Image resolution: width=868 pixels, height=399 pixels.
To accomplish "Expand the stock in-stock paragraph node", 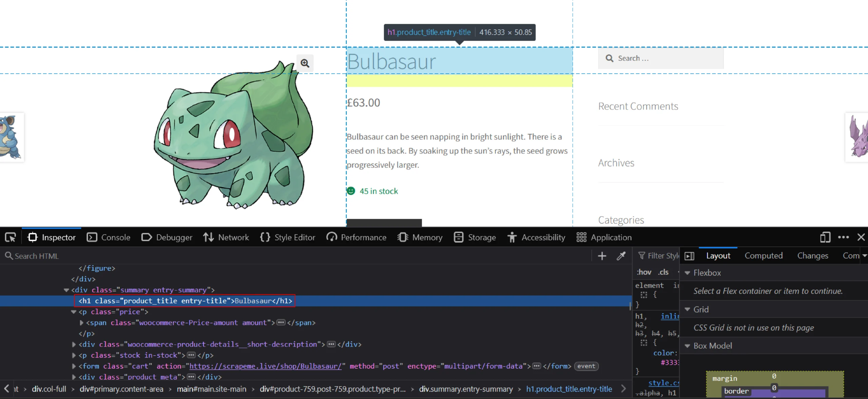I will point(74,355).
